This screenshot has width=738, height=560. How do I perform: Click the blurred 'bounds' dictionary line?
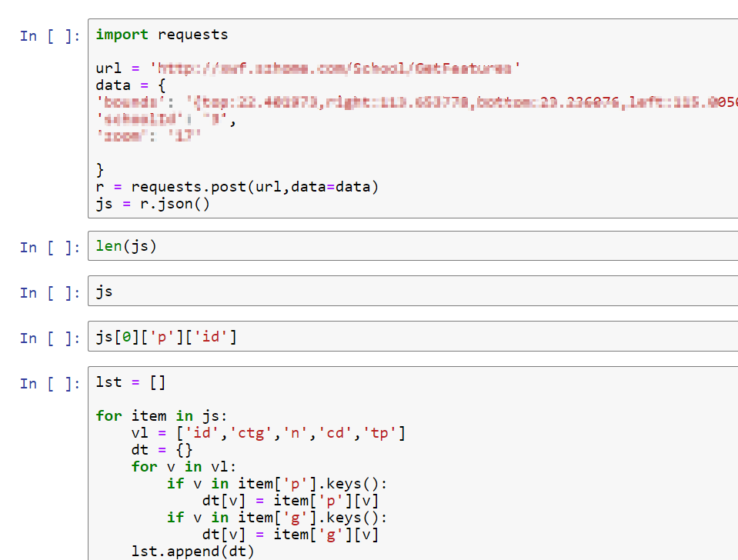[416, 102]
